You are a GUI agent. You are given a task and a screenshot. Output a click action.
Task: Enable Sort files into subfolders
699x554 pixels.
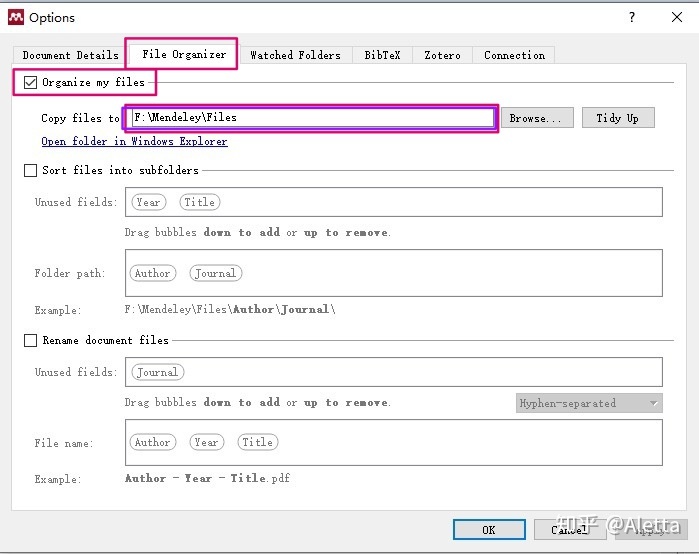pos(30,170)
